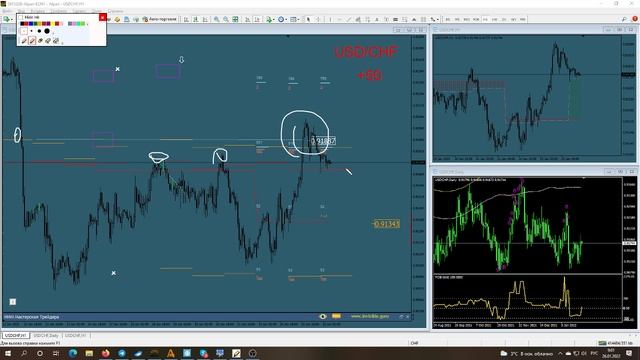
Task: Switch to USDCHF,Daily chart tab
Action: pyautogui.click(x=46, y=336)
